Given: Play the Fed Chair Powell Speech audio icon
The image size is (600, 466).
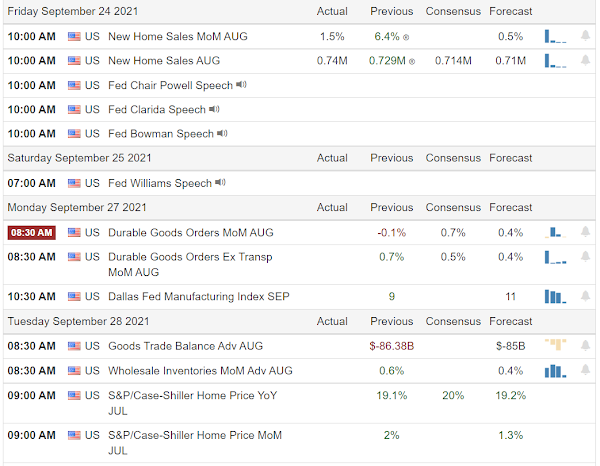Looking at the screenshot, I should 241,84.
